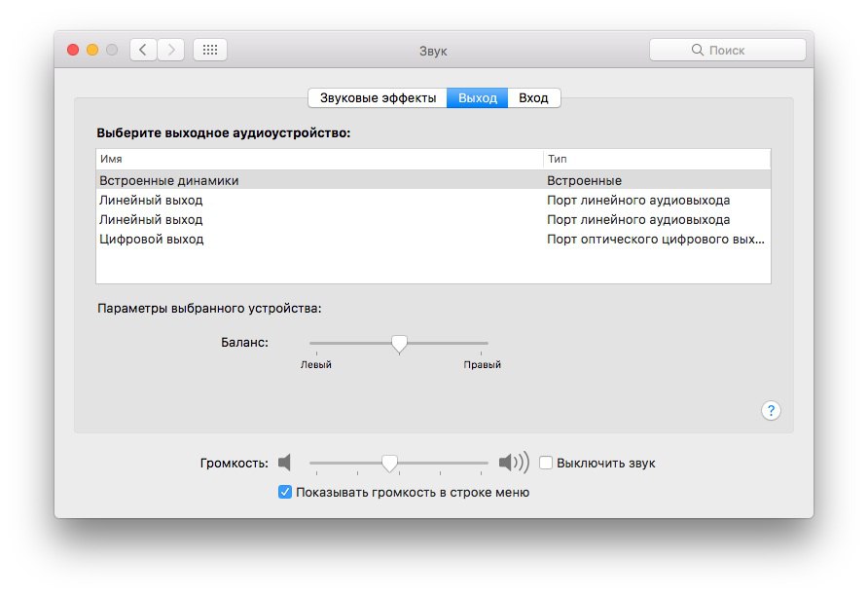Click the yellow minimize window button
The height and width of the screenshot is (596, 868).
(92, 50)
